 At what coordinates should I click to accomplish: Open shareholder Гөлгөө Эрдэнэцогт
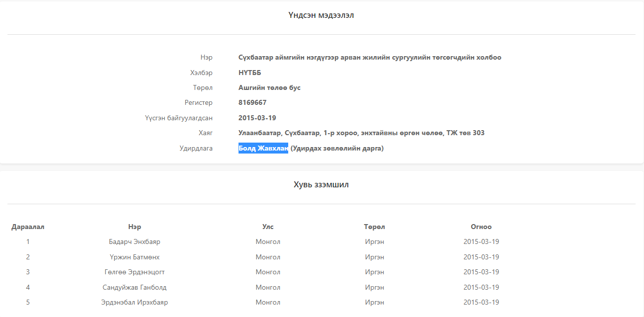pos(134,272)
